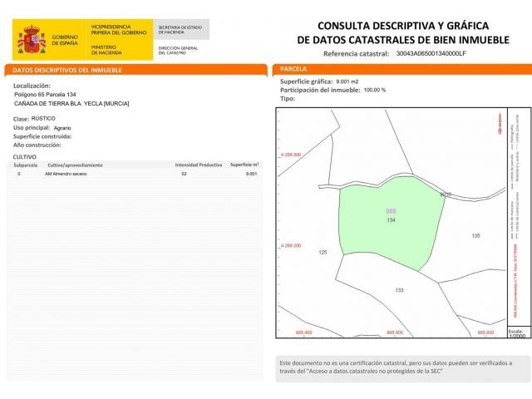Click the 'Escala: 1/2000' scale box
This screenshot has height=399, width=532.
(519, 332)
